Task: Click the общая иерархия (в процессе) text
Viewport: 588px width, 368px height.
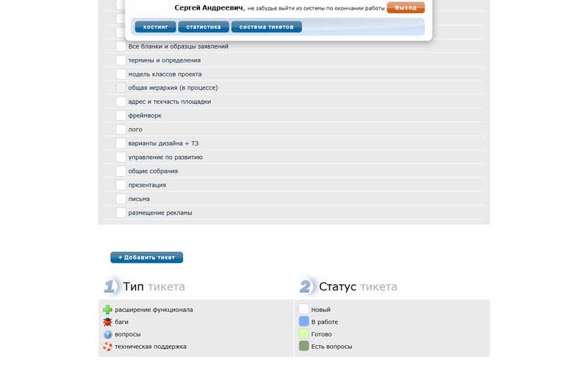Action: pos(173,88)
